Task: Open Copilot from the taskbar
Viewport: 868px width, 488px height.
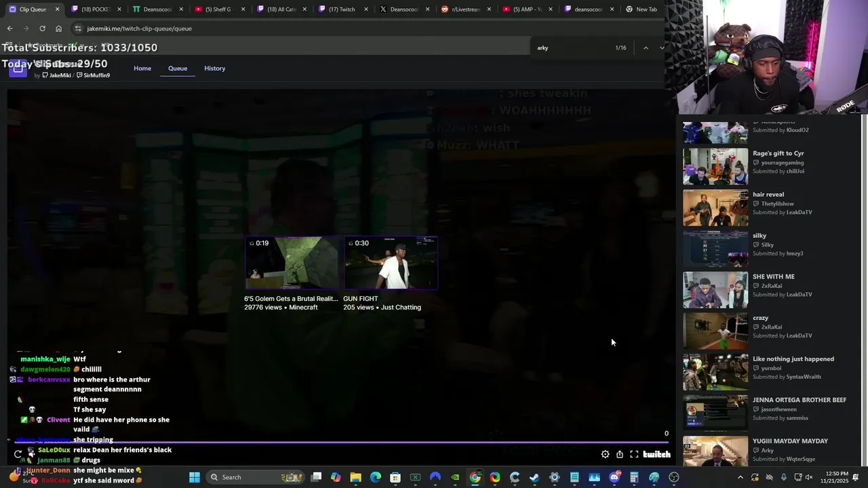Action: point(336,477)
